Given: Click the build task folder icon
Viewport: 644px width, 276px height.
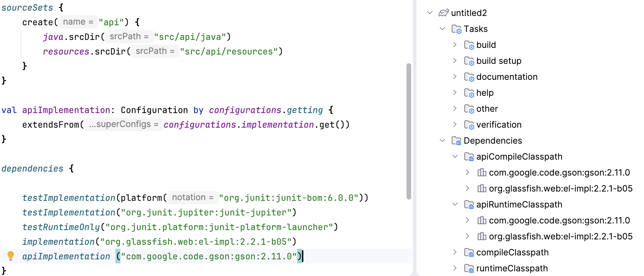Looking at the screenshot, I should 469,45.
